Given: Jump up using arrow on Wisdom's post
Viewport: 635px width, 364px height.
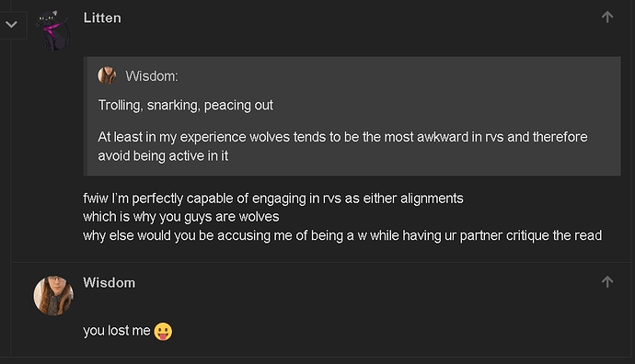Looking at the screenshot, I should [x=607, y=282].
